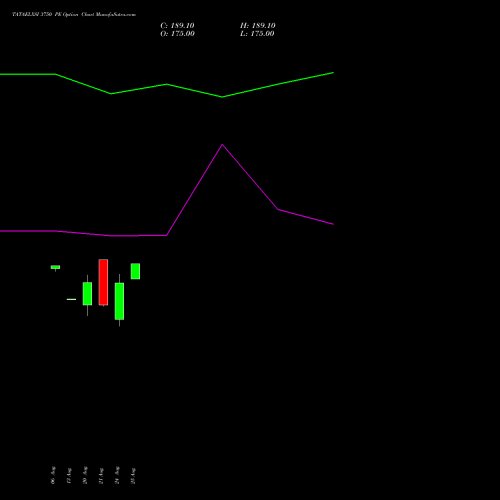
Task: Click the H: 189.10 high value
Action: pos(258,26)
